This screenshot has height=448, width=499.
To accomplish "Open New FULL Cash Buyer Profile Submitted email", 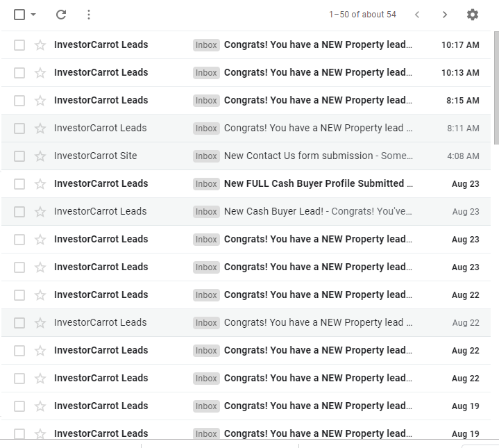I will click(246, 184).
